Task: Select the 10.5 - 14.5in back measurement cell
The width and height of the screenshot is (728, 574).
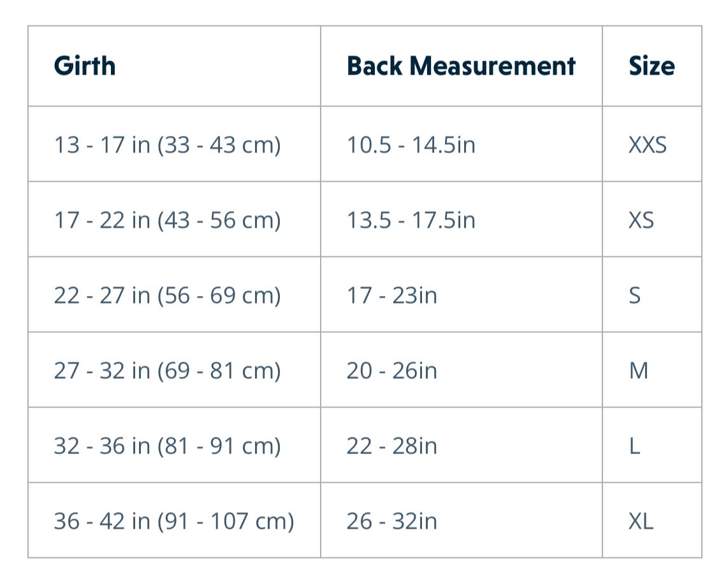Action: click(411, 145)
